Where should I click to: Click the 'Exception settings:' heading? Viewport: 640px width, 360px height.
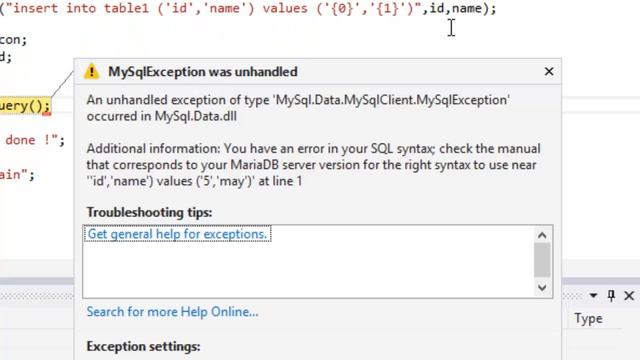tap(143, 347)
